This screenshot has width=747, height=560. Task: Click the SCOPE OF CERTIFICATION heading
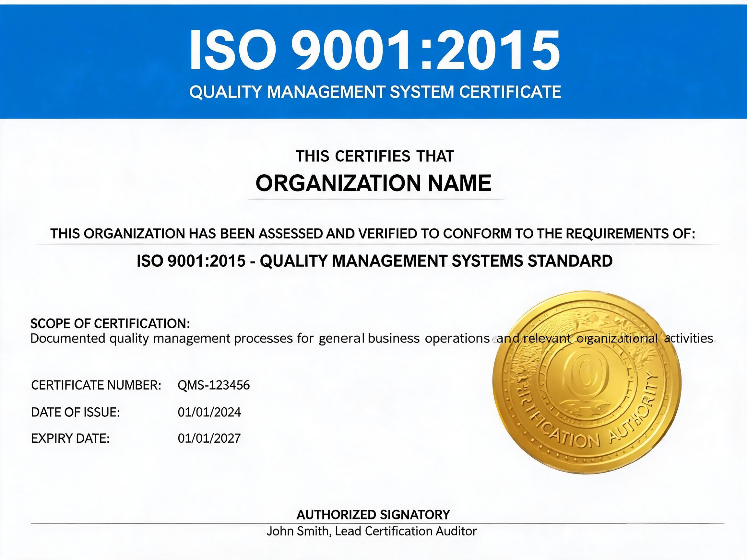tap(110, 323)
